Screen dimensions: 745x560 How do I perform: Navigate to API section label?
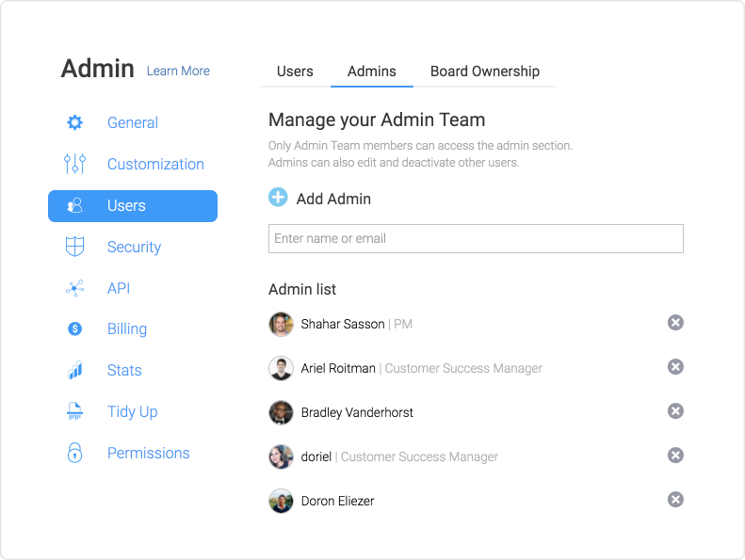[x=119, y=288]
